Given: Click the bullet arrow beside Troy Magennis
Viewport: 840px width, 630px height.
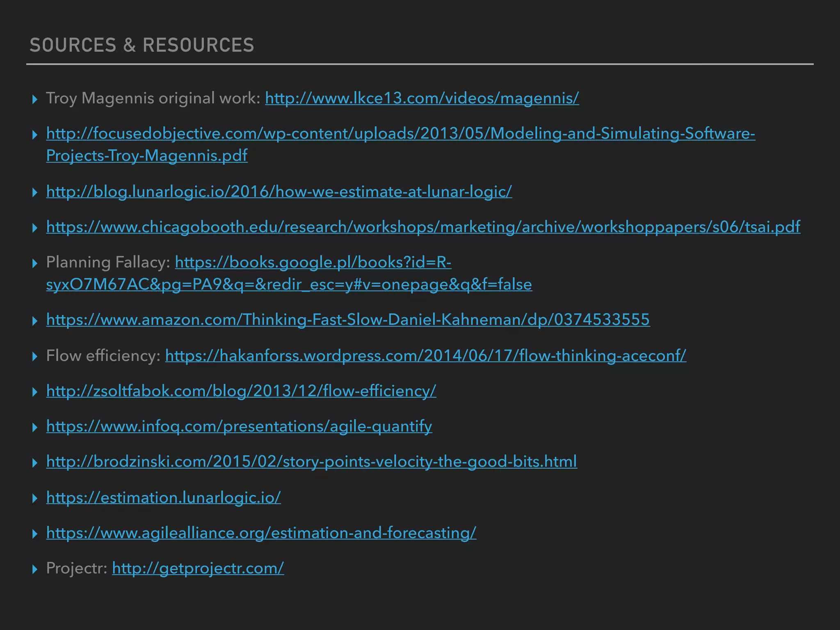Looking at the screenshot, I should coord(35,99).
